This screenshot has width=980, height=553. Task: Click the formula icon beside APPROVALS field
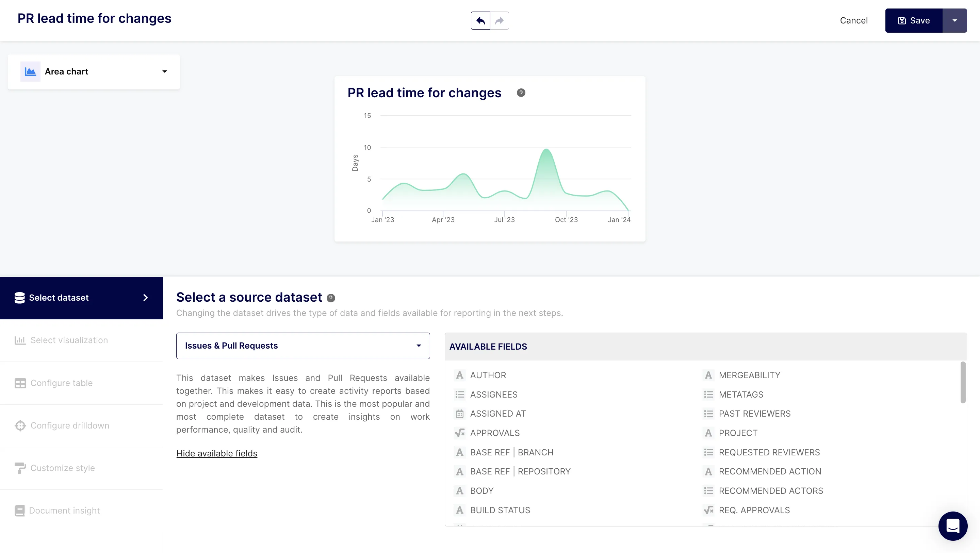[x=460, y=433]
